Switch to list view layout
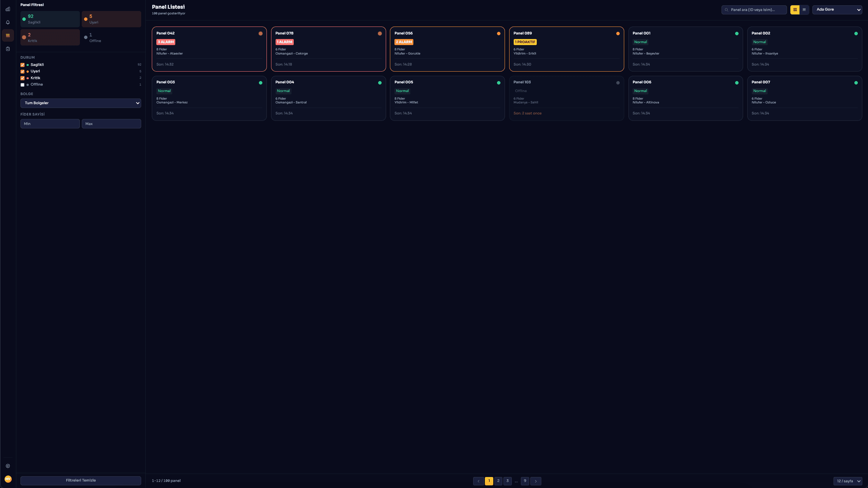 (x=804, y=9)
